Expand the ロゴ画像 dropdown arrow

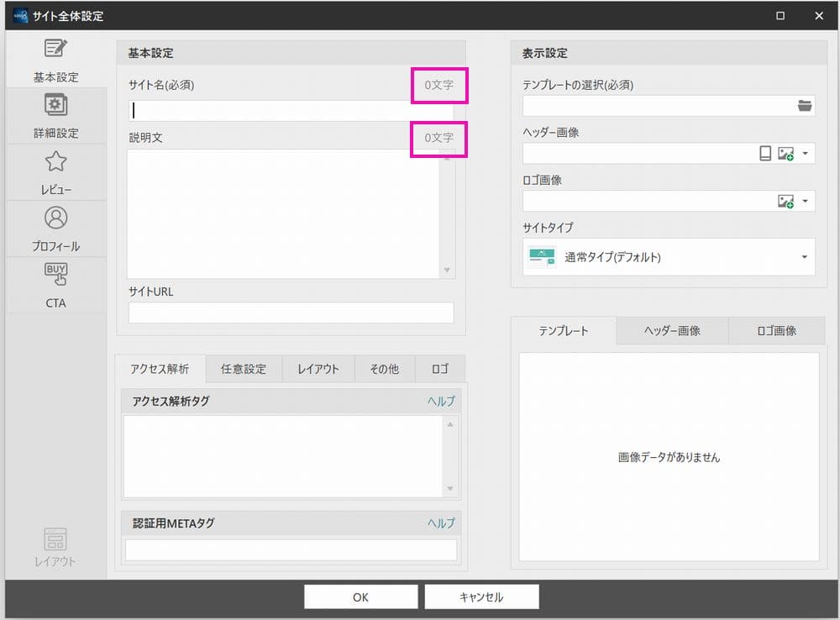click(805, 202)
